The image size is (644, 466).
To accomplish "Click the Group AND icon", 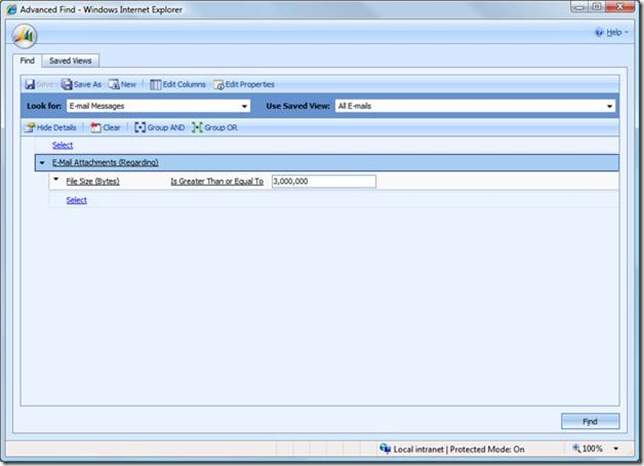I will tap(141, 128).
